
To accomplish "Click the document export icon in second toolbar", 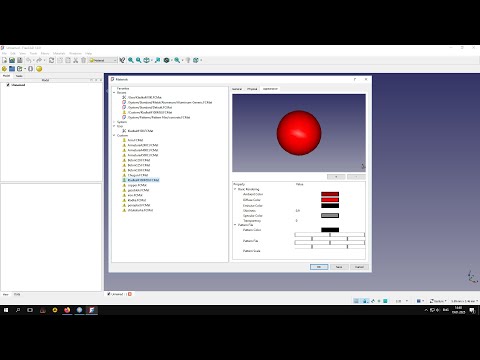I will [20, 69].
